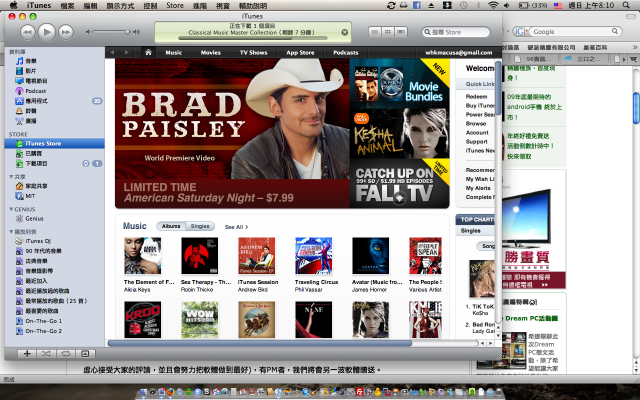
Task: Open Home Sharing house icon in sidebar
Action: [31, 186]
